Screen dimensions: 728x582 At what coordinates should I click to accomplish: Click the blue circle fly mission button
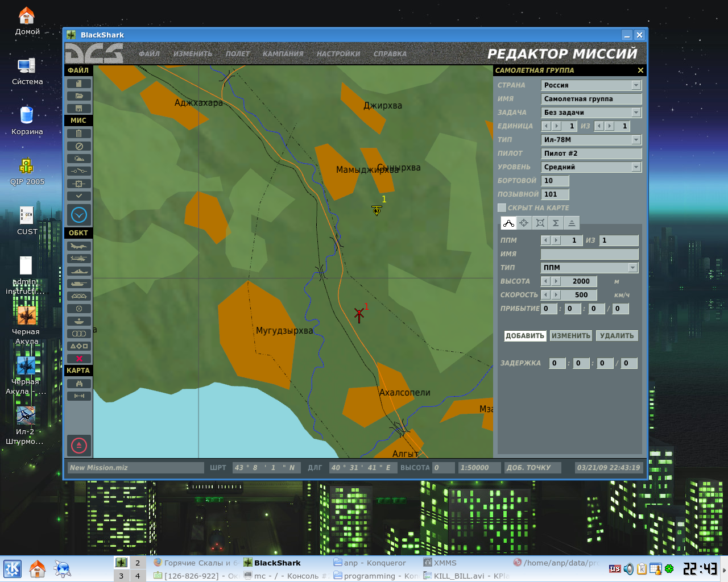pyautogui.click(x=79, y=215)
